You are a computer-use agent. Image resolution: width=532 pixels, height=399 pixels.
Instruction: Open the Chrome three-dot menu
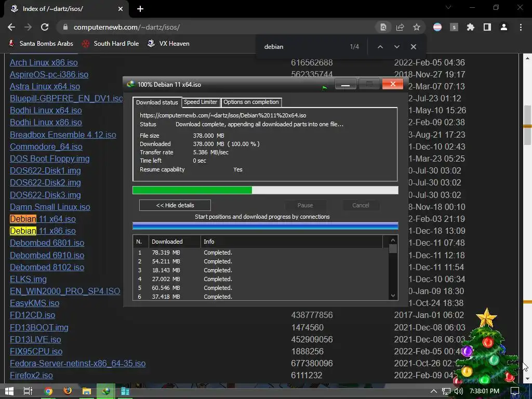[x=521, y=27]
